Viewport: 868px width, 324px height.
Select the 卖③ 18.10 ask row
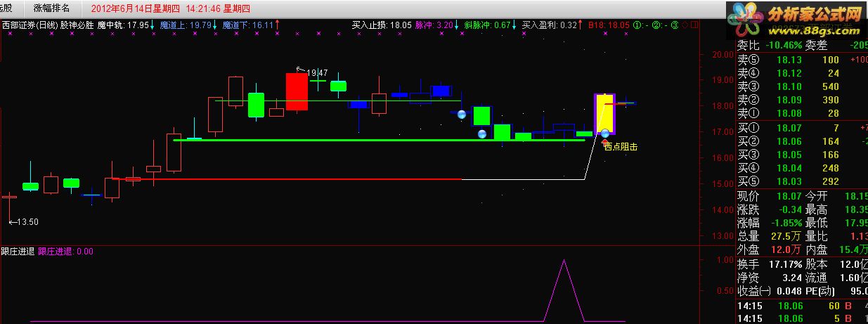coord(802,86)
